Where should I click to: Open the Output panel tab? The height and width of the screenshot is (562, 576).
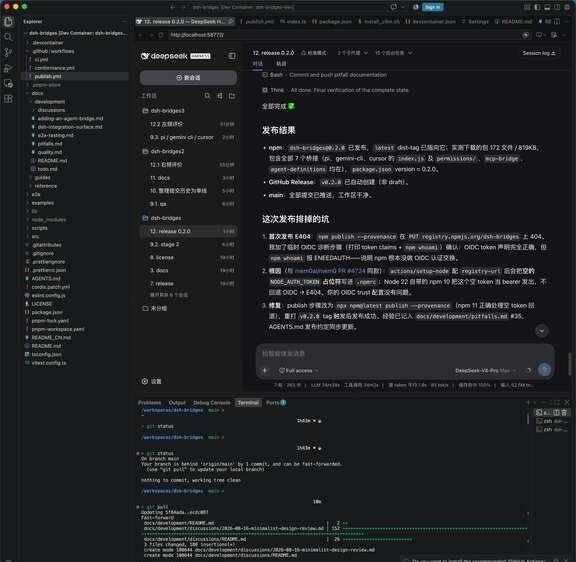pos(177,403)
